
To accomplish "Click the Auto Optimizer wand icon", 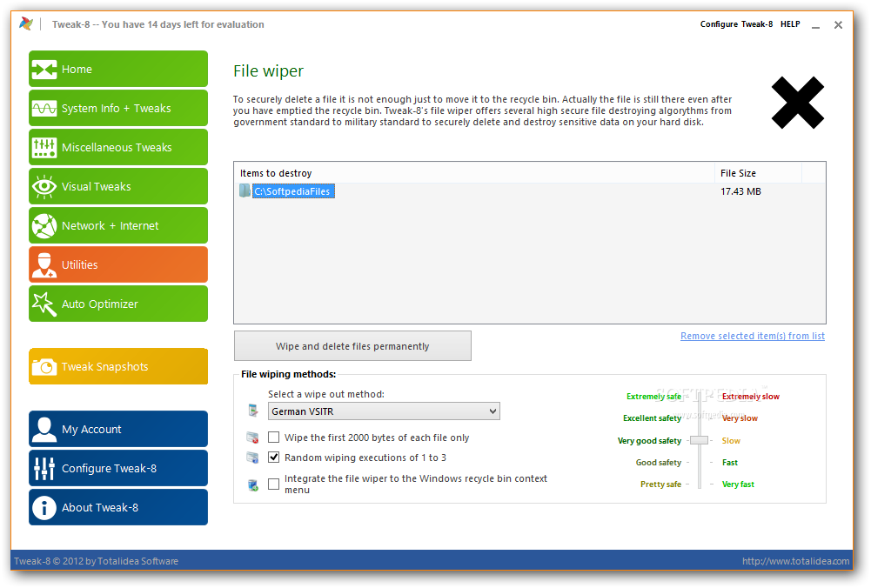I will click(44, 304).
